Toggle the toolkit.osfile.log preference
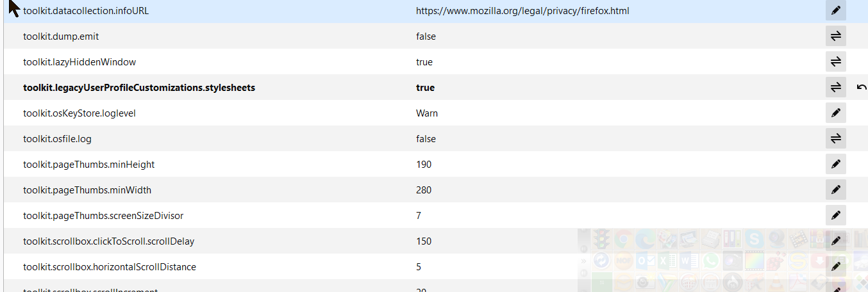Screen dimensions: 868x292 [835, 139]
